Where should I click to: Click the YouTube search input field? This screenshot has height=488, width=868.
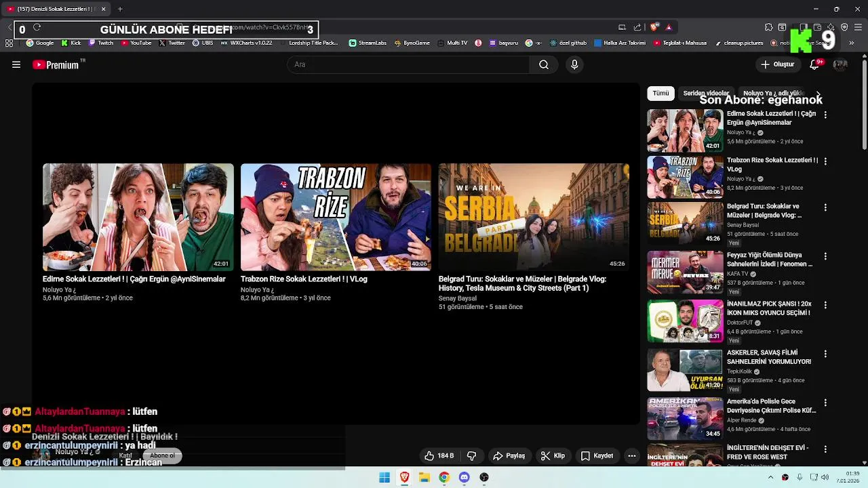point(408,64)
